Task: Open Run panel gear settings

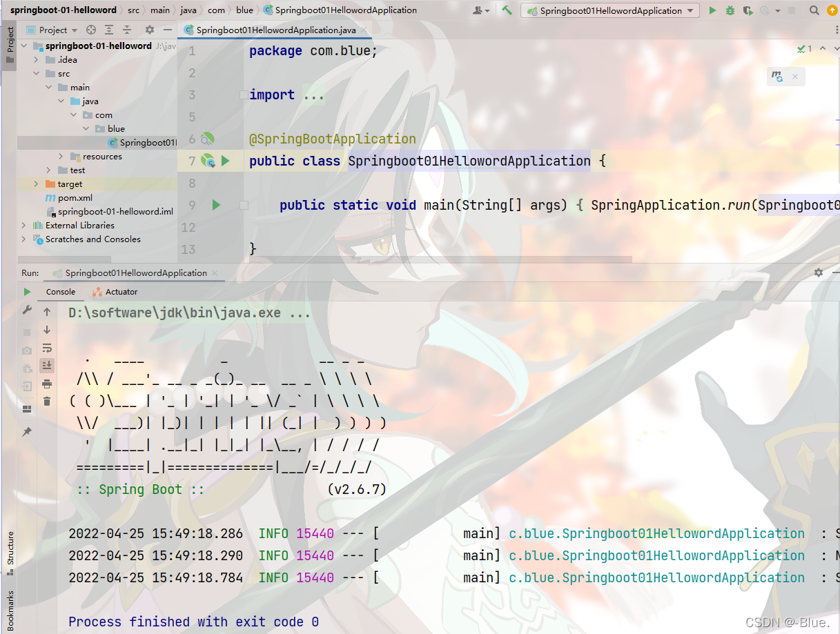Action: tap(819, 273)
